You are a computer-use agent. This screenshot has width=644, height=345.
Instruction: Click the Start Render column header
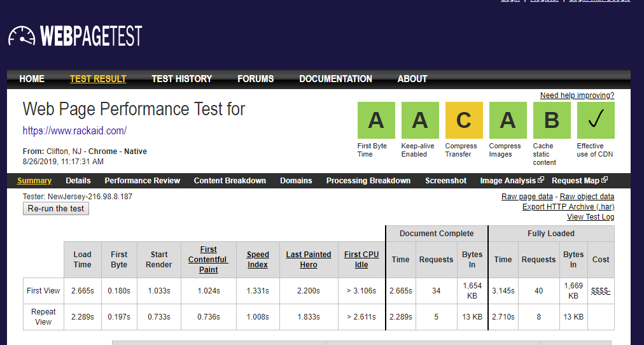coord(159,260)
